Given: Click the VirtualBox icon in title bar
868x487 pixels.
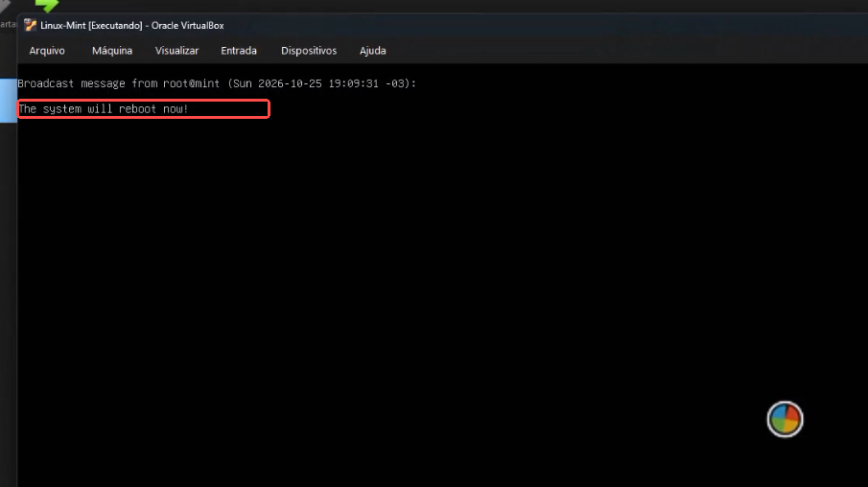Looking at the screenshot, I should click(x=31, y=26).
